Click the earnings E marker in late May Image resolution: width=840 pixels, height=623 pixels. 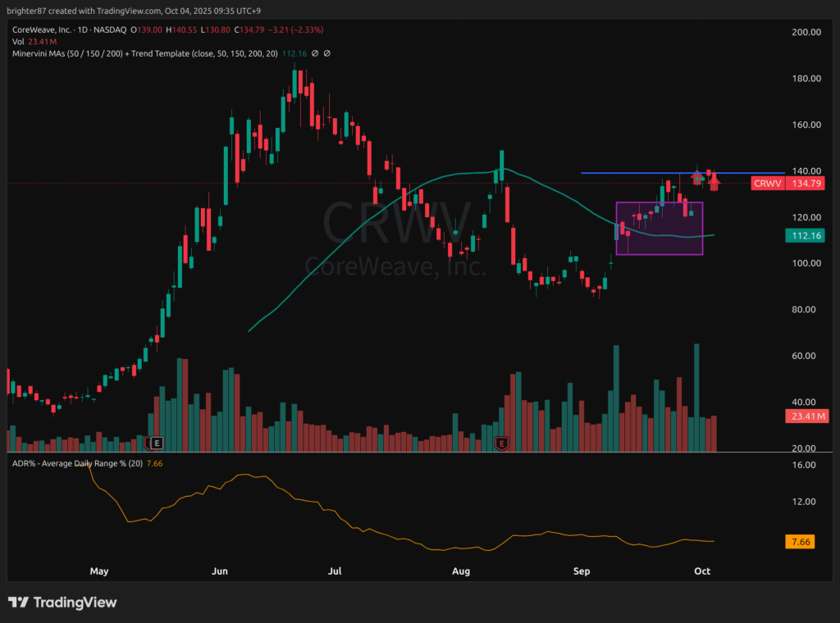[x=156, y=443]
